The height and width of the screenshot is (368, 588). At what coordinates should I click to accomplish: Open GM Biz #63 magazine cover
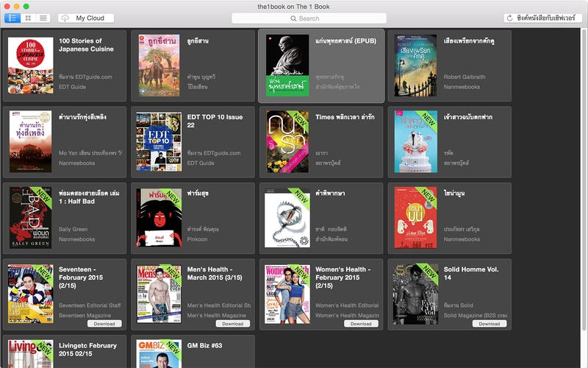(x=159, y=354)
